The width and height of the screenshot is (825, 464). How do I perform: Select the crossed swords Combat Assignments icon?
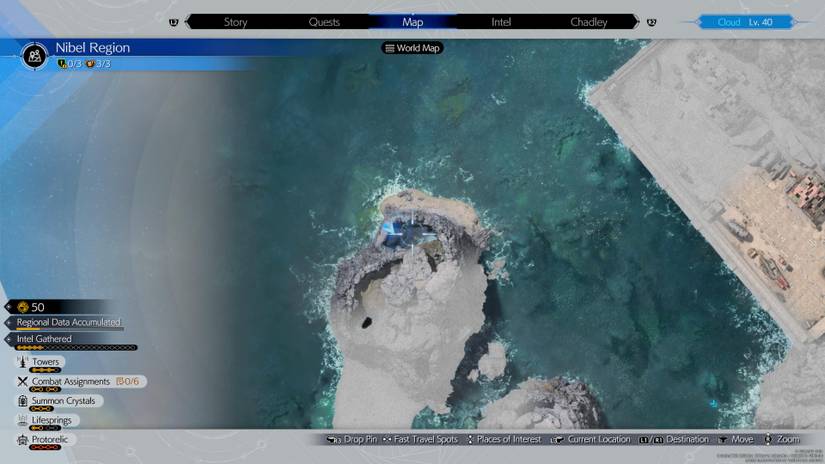(22, 381)
